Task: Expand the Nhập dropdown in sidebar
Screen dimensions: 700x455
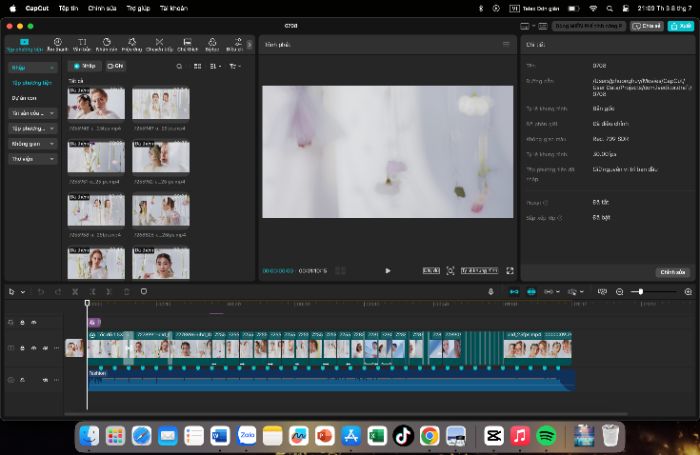Action: coord(33,67)
